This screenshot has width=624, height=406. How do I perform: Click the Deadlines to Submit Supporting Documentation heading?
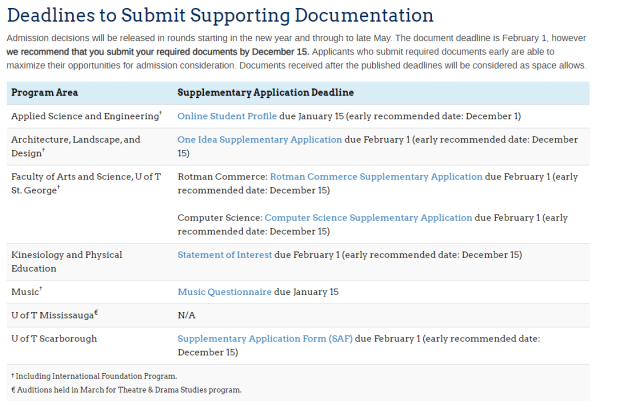[x=220, y=15]
